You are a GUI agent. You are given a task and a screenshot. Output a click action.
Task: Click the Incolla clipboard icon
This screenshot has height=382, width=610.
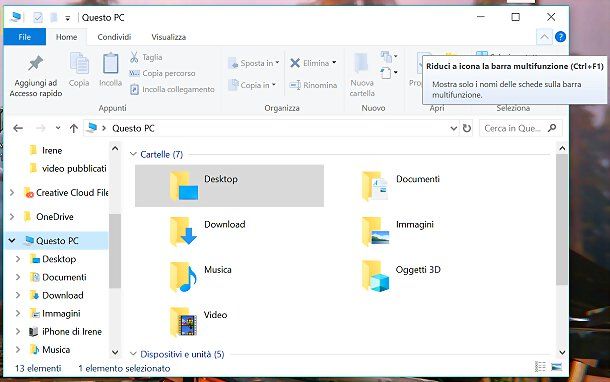(x=110, y=63)
